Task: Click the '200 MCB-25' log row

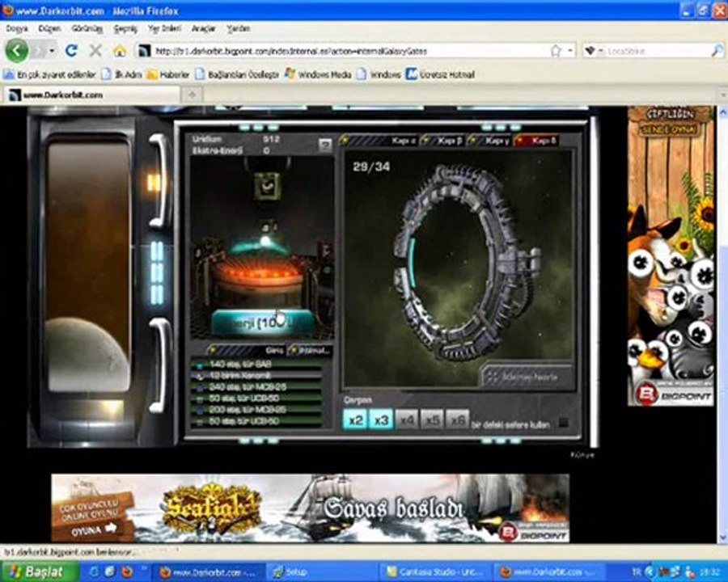Action: (256, 410)
